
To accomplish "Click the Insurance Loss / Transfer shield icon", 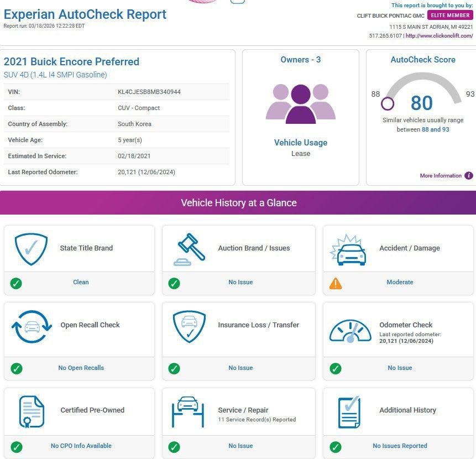I will [x=190, y=326].
